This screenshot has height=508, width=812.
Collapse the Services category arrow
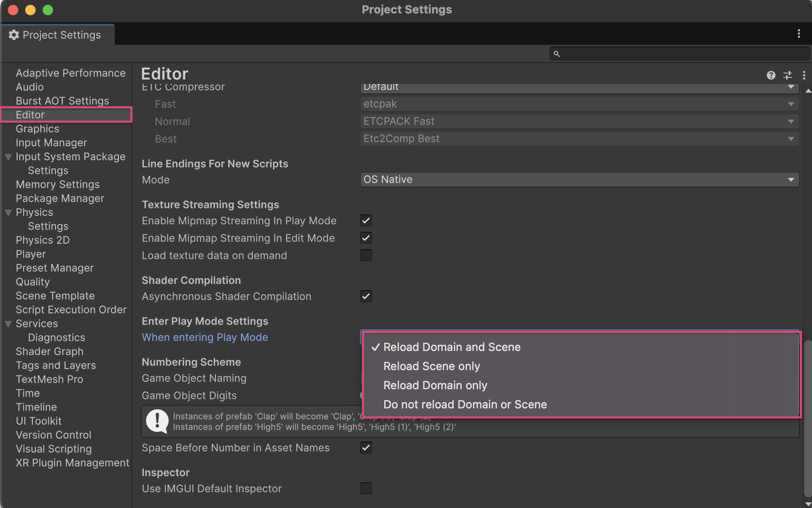coord(8,324)
